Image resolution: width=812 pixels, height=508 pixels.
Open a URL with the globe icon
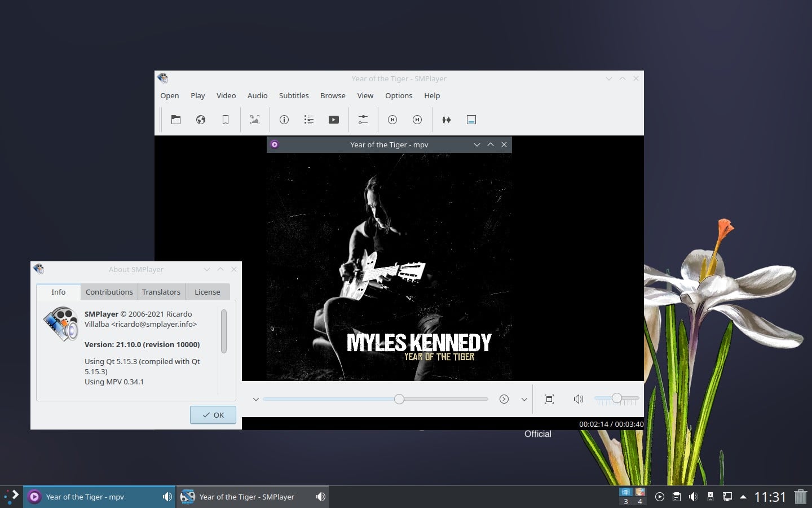point(201,120)
